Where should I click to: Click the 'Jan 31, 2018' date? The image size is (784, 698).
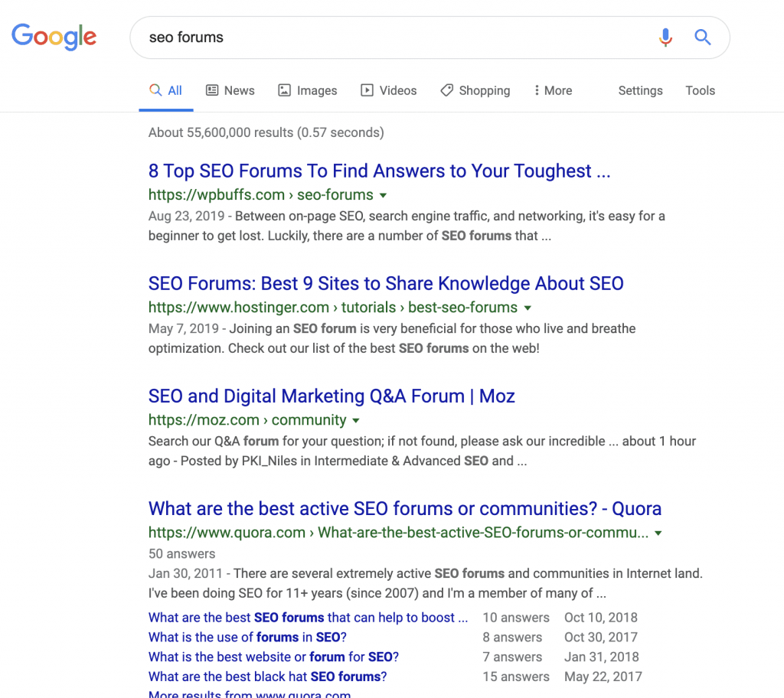click(602, 657)
